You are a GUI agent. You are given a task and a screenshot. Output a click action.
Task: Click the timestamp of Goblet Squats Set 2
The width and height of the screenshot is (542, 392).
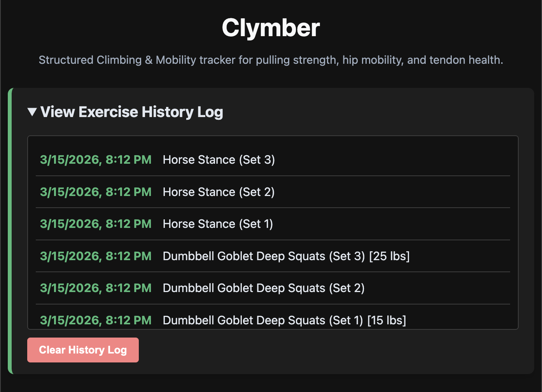click(x=96, y=288)
